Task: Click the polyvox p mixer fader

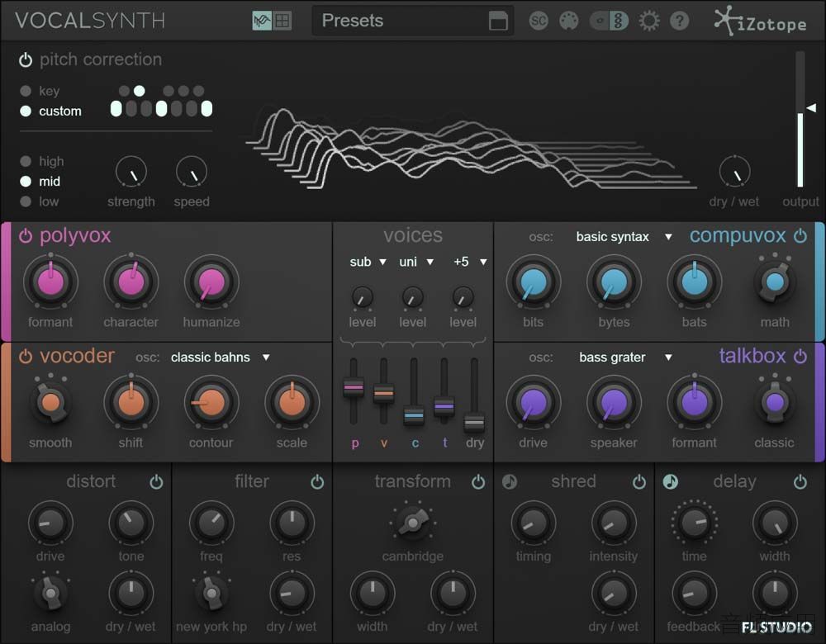Action: 354,388
